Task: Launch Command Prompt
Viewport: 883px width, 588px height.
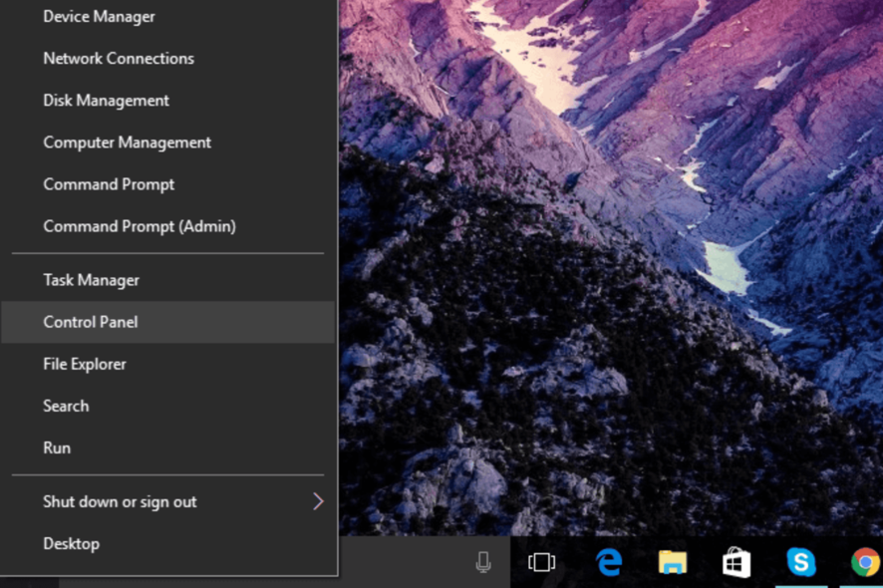Action: tap(108, 184)
